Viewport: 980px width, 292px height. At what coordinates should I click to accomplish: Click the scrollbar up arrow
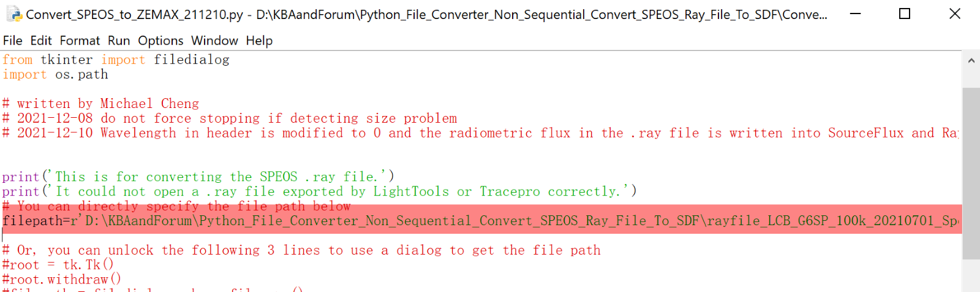pyautogui.click(x=971, y=61)
